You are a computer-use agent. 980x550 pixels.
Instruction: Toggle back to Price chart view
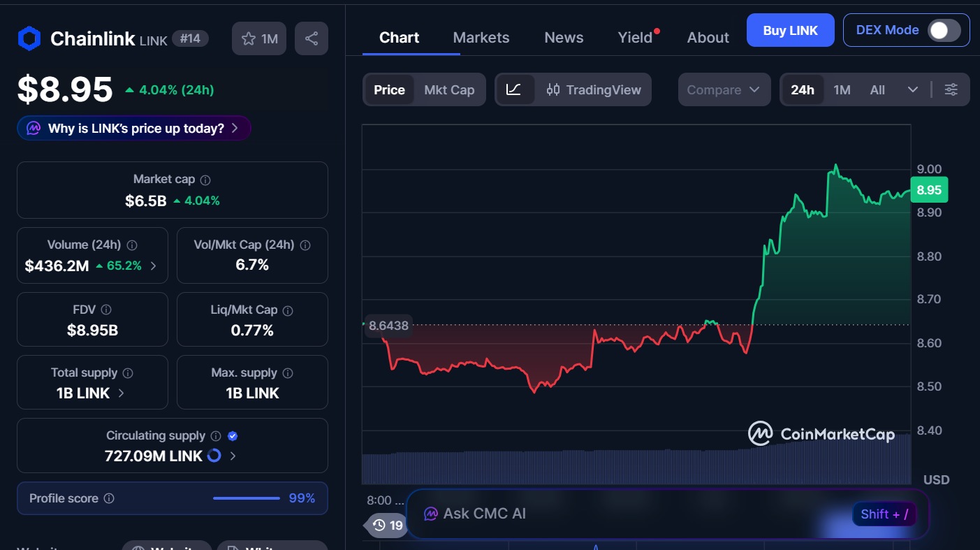[389, 89]
